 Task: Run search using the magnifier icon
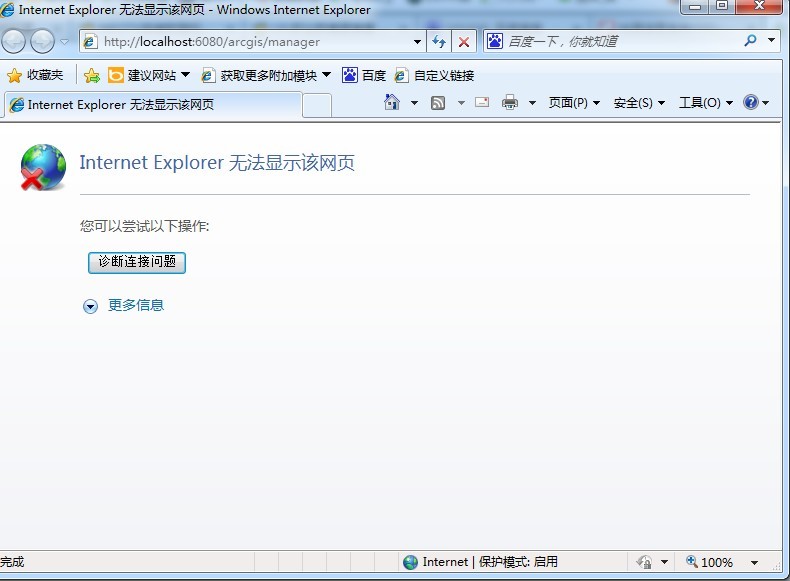(x=750, y=40)
